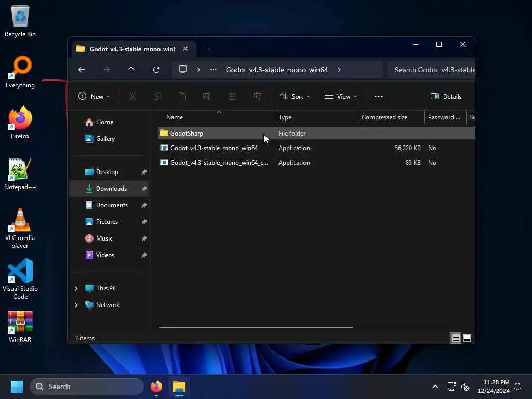Click chevron after Godot_v4.3-stable_mono_win64 breadcrumb
This screenshot has width=532, height=399.
coord(339,70)
